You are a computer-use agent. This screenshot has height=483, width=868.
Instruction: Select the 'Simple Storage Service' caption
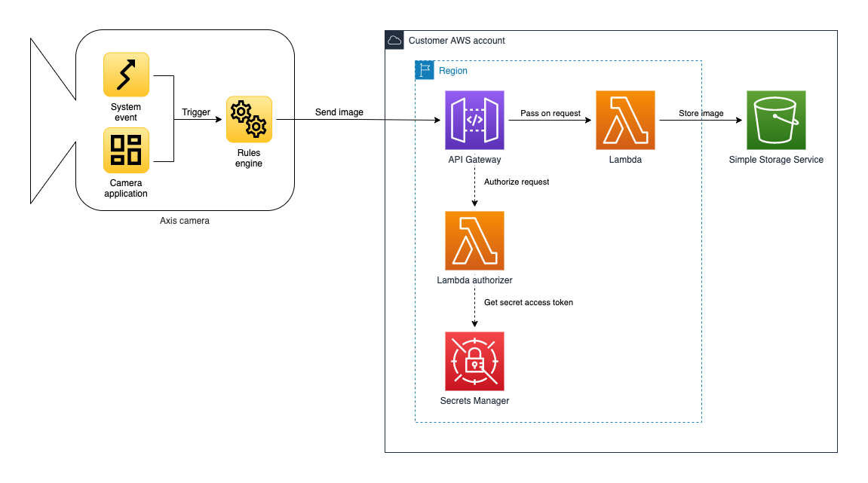coord(776,160)
